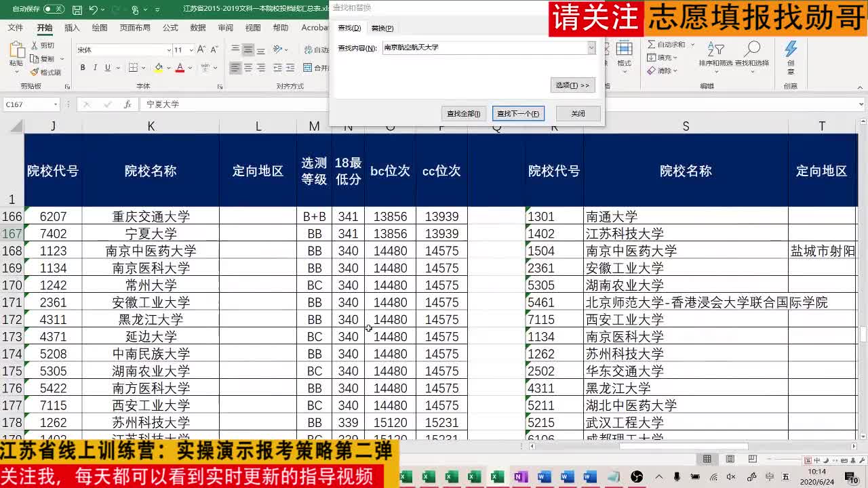The height and width of the screenshot is (488, 868).
Task: Switch to the 公式 ribbon tab
Action: [170, 28]
